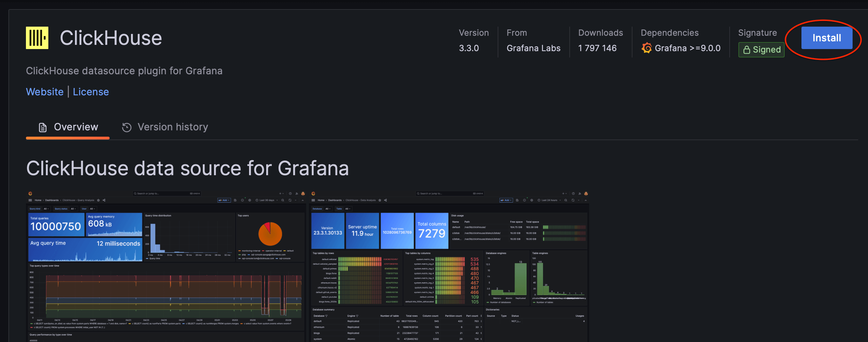This screenshot has height=342, width=868.
Task: Click the 'Downloads' label
Action: point(601,33)
